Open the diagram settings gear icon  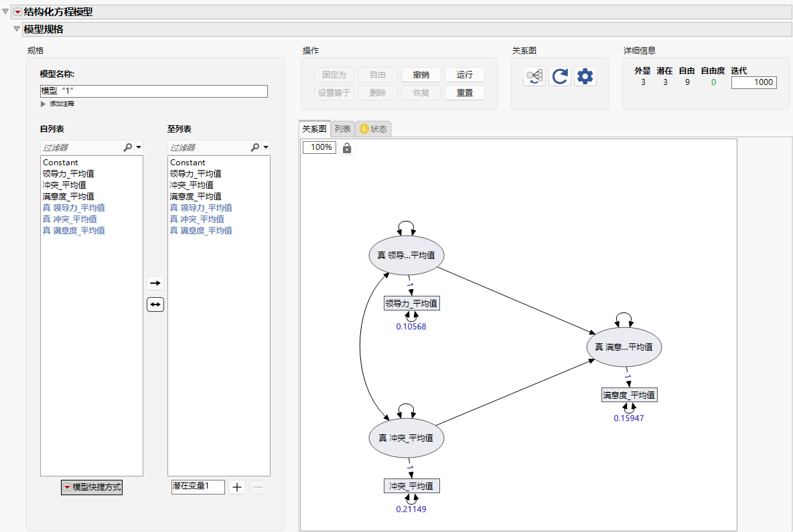click(585, 76)
